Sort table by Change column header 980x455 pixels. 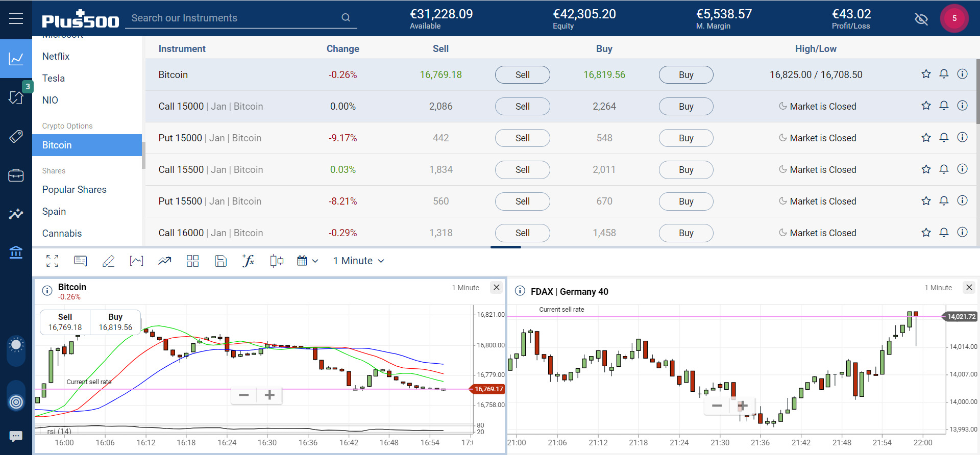(342, 48)
